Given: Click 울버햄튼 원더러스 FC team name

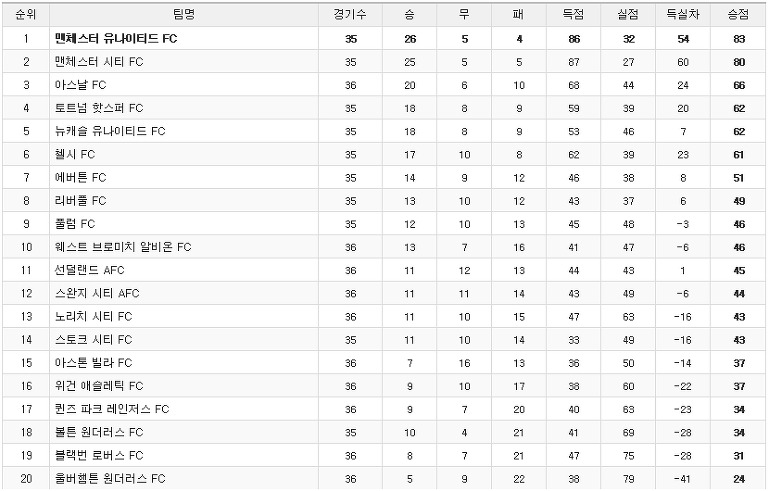Looking at the screenshot, I should coord(110,478).
